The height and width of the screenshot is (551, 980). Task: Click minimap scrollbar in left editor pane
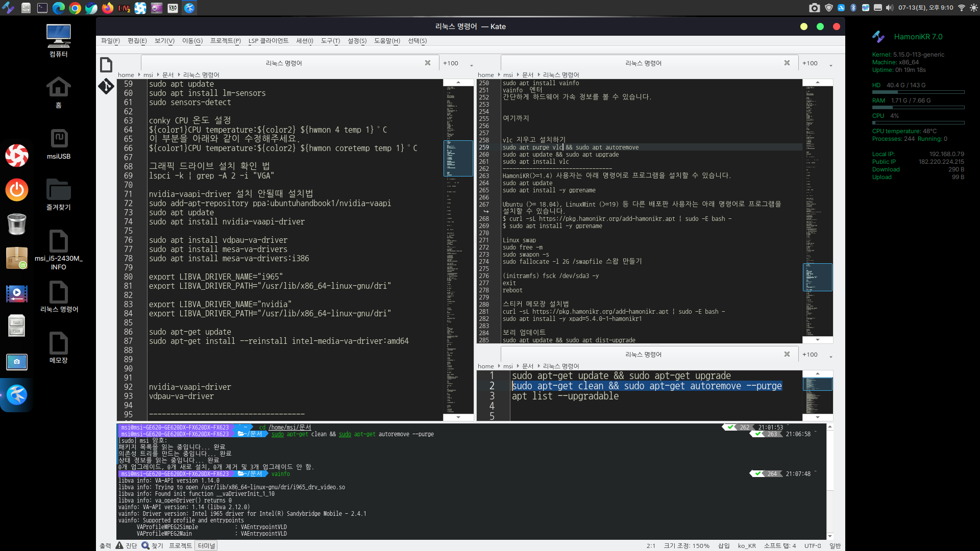tap(458, 250)
